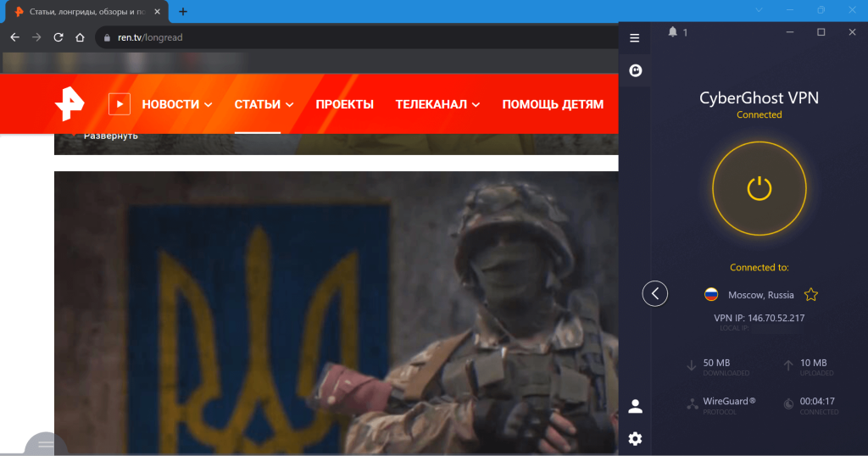
Task: Click the WireGuard protocol label
Action: point(729,401)
